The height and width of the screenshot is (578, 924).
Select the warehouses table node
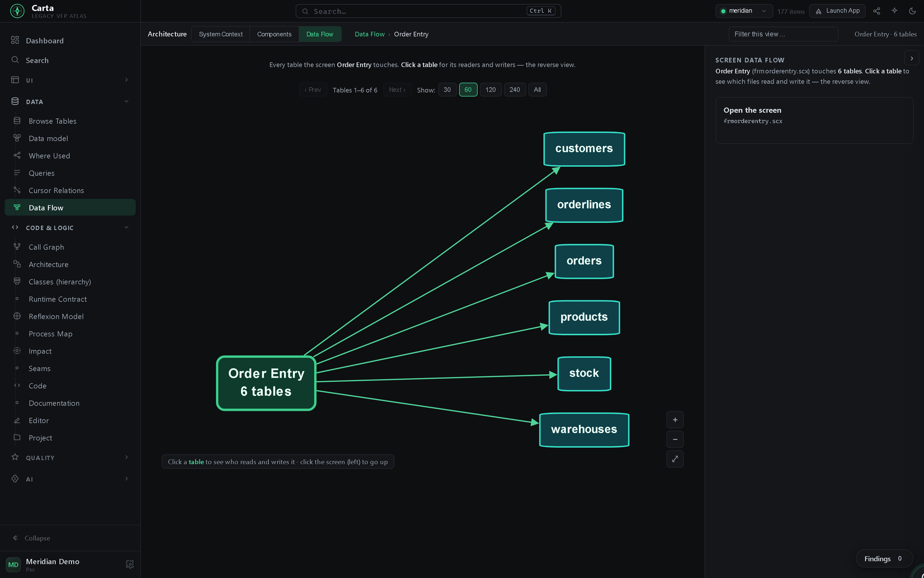click(584, 430)
